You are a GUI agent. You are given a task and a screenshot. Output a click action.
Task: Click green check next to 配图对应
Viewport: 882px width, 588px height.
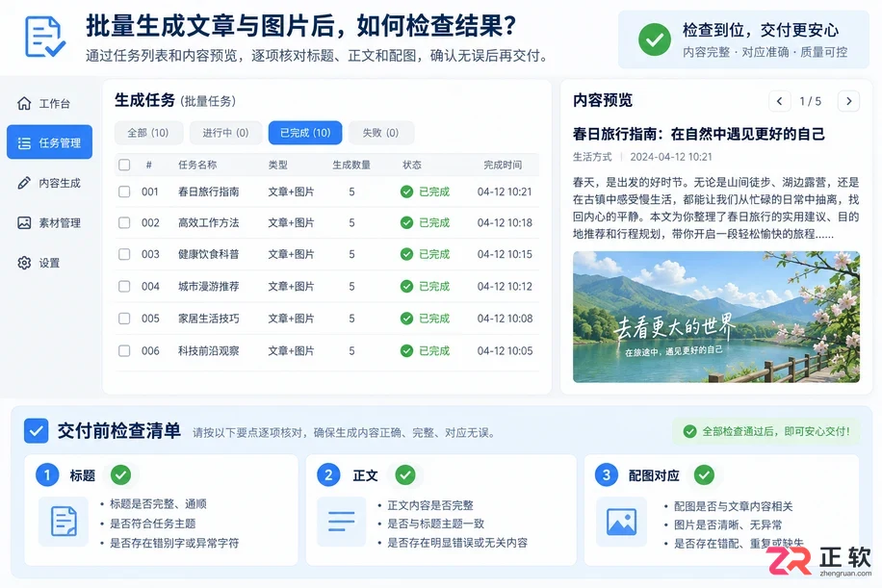704,475
